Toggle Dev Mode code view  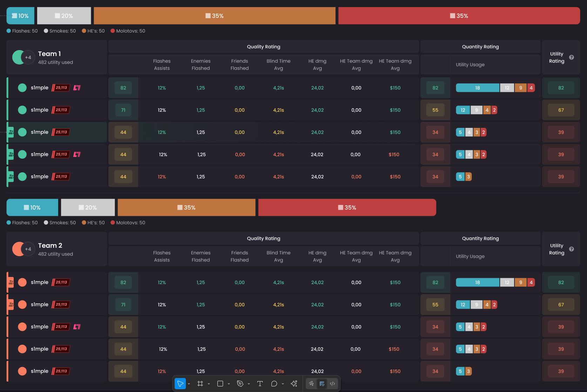coord(332,384)
